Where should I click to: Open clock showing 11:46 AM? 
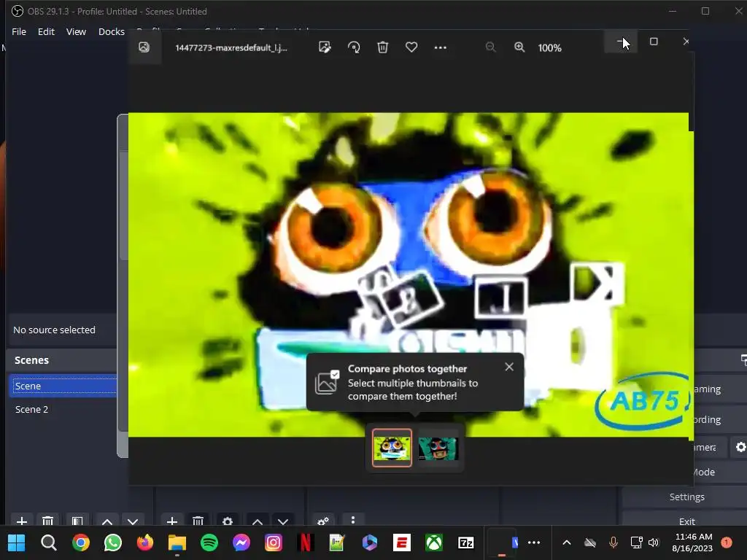692,542
